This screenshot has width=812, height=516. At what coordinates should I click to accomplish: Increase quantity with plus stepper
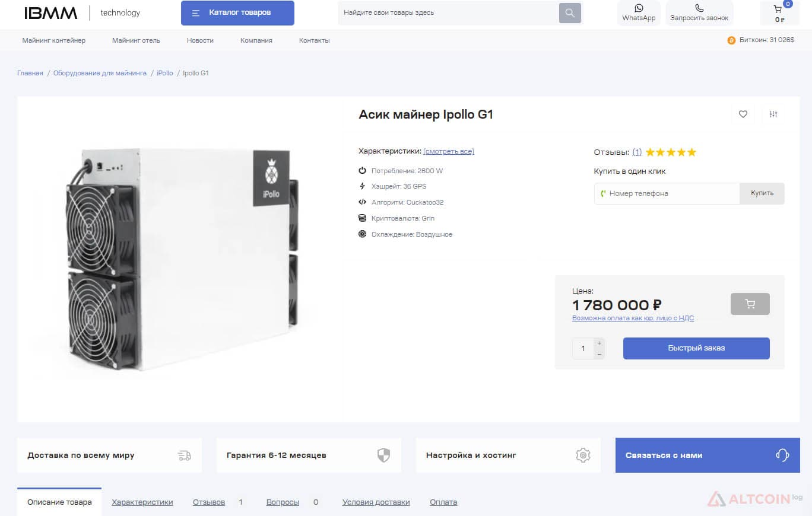[x=600, y=343]
